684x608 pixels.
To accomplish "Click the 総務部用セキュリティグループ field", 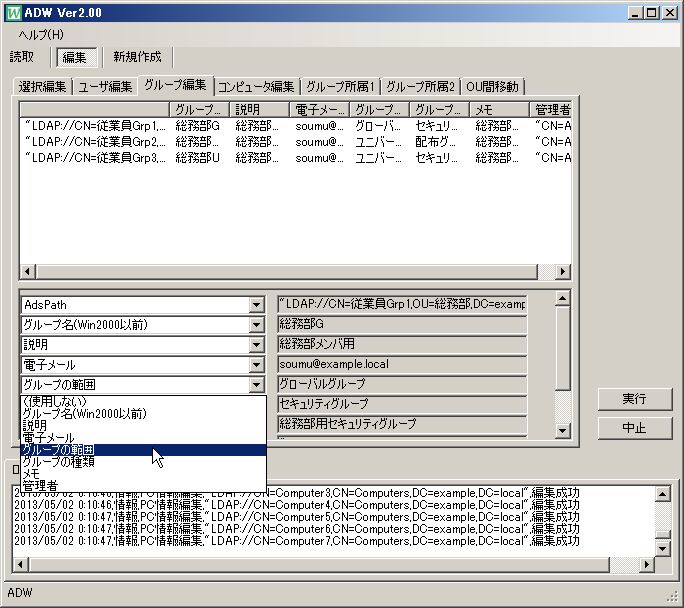I will (x=402, y=424).
